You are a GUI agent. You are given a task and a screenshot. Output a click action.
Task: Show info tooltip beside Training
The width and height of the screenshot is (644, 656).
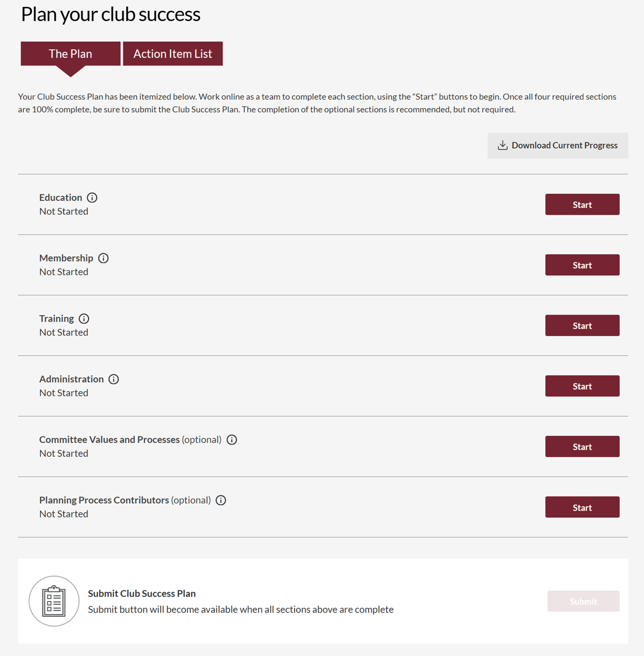click(84, 319)
